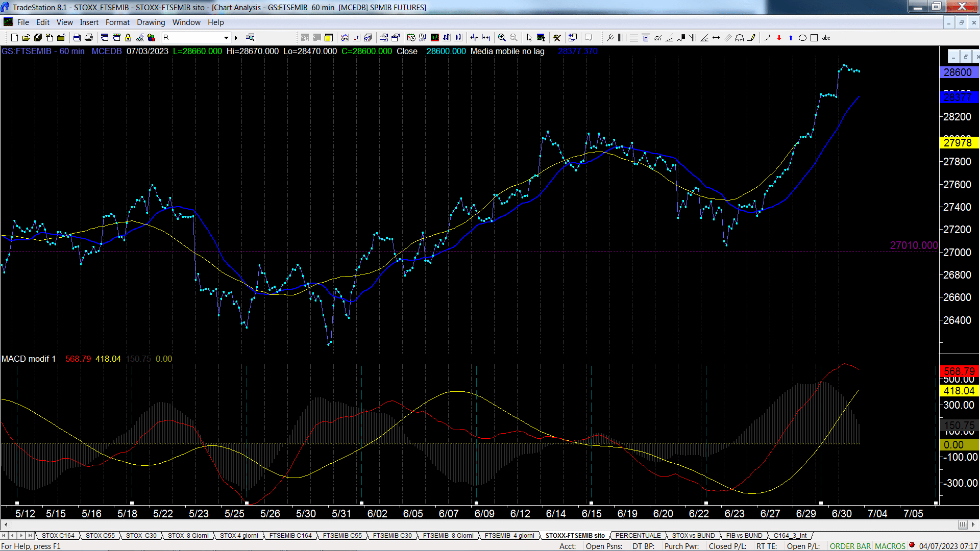Switch to the STOX C164 tab

[x=58, y=536]
